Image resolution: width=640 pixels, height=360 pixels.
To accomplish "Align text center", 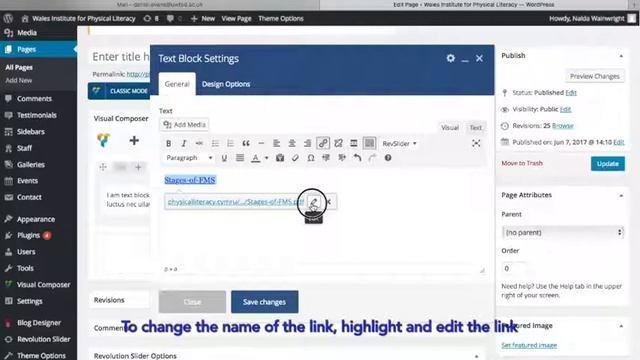I will (292, 144).
